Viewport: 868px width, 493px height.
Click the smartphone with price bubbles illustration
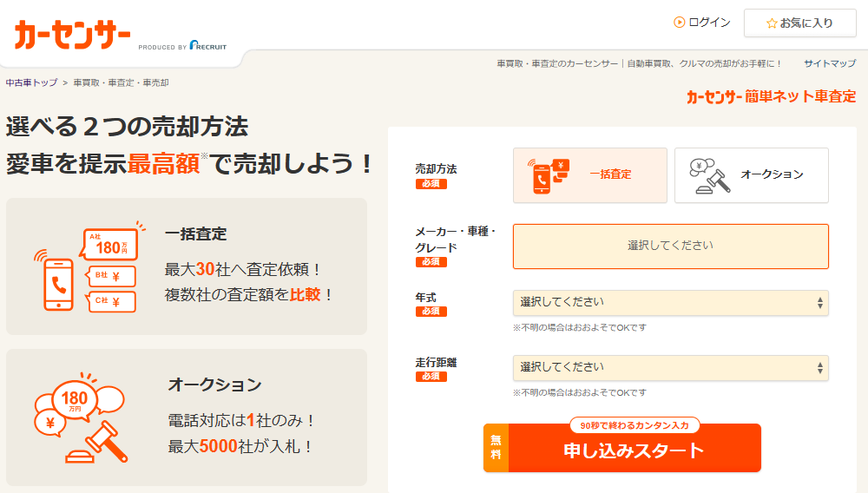[89, 267]
